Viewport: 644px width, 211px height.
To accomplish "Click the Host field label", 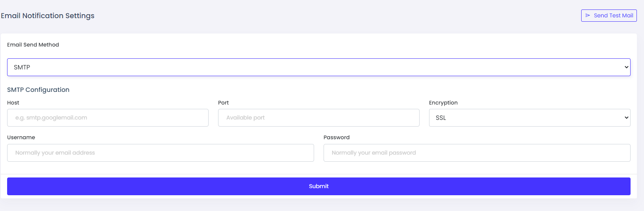I will (13, 103).
